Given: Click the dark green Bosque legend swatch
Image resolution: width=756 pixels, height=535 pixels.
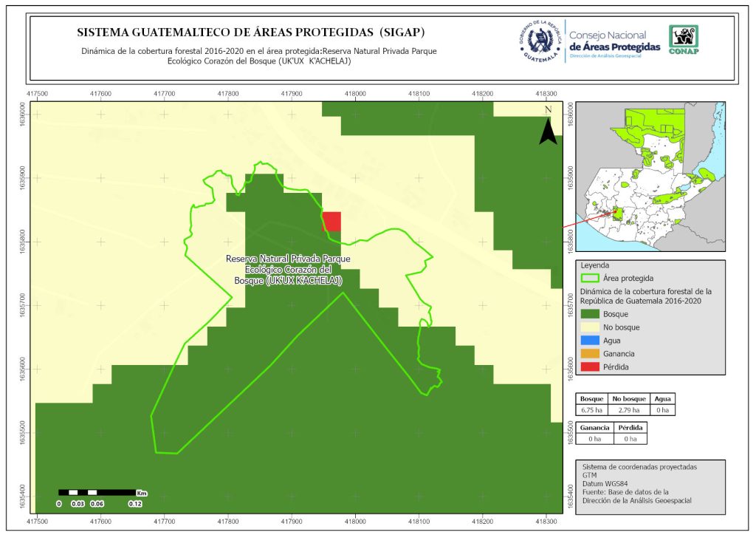Looking at the screenshot, I should point(591,314).
